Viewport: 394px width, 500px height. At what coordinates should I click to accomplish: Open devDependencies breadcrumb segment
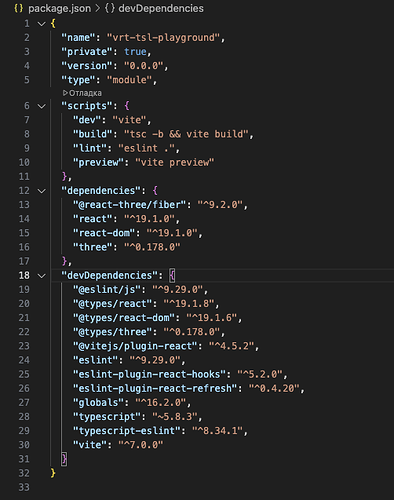point(161,8)
